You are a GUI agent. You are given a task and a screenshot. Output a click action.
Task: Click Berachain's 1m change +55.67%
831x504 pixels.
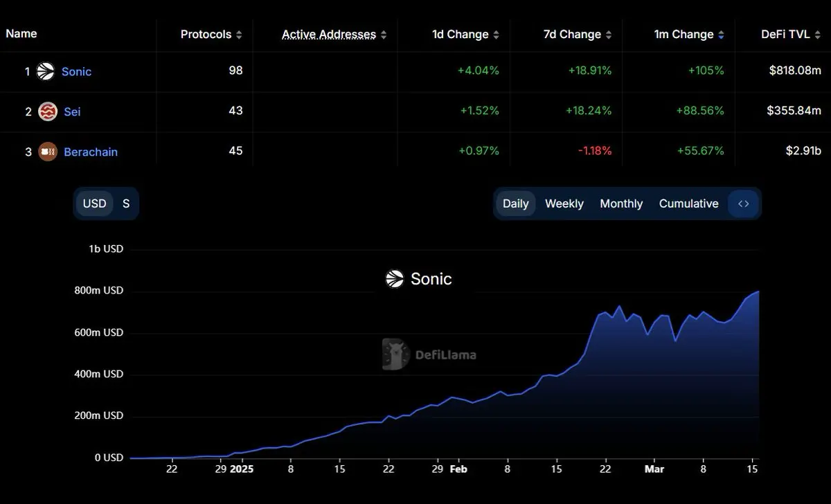tap(701, 151)
